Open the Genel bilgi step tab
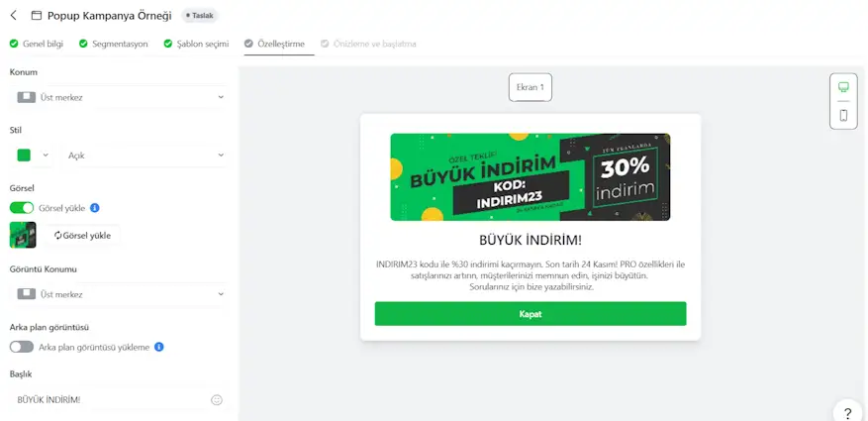This screenshot has width=868, height=421. pos(37,44)
